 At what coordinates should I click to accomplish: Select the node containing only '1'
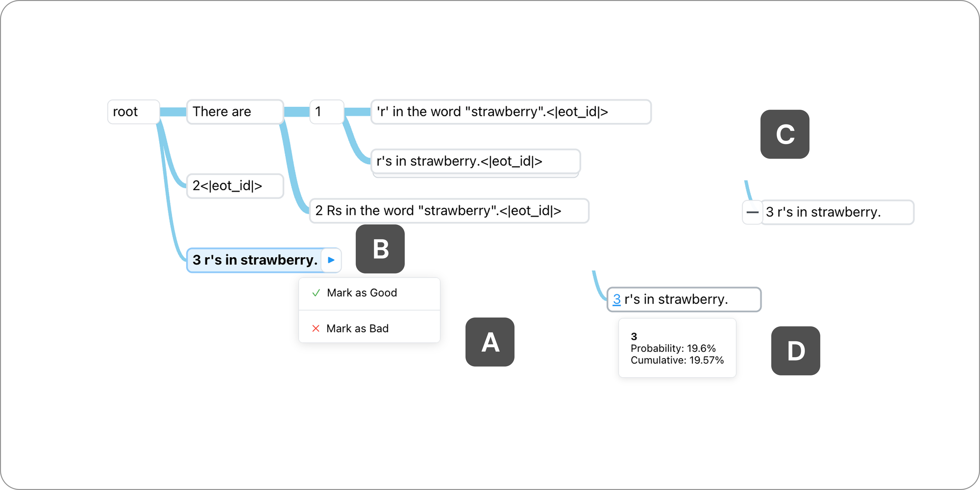coord(326,112)
